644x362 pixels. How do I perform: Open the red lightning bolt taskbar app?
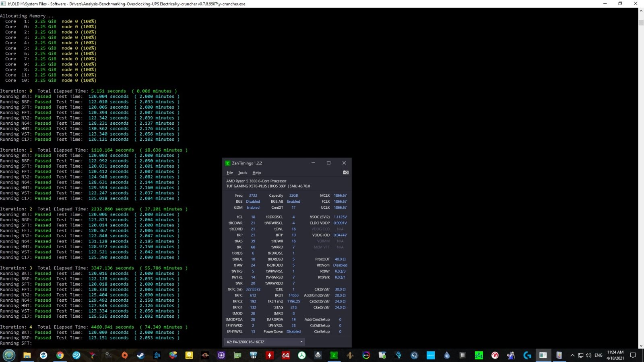click(269, 355)
